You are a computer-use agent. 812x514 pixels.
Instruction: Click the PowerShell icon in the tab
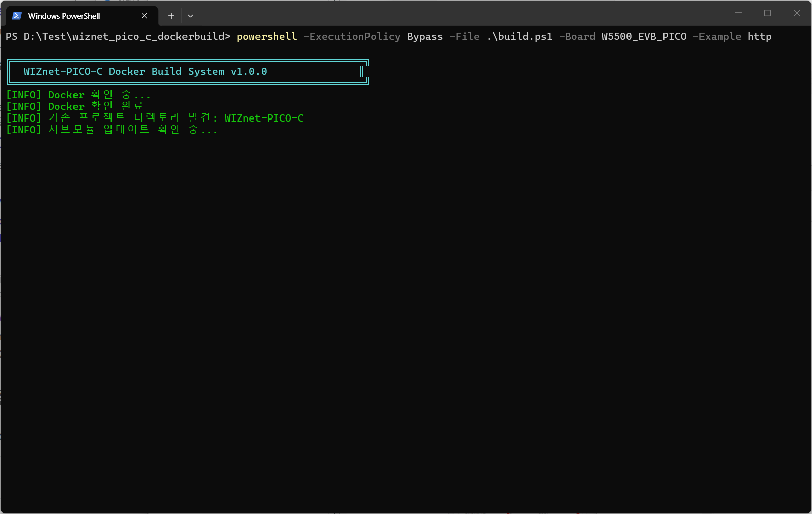point(17,16)
